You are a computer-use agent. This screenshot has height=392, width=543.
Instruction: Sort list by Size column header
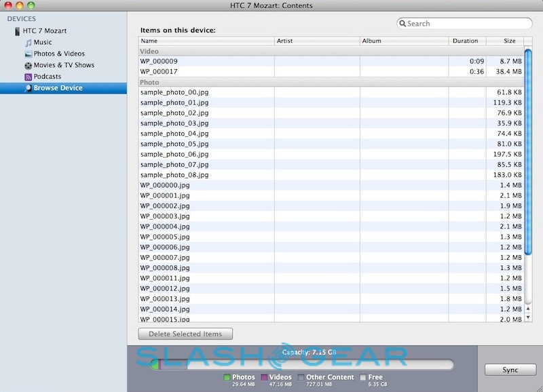click(504, 41)
